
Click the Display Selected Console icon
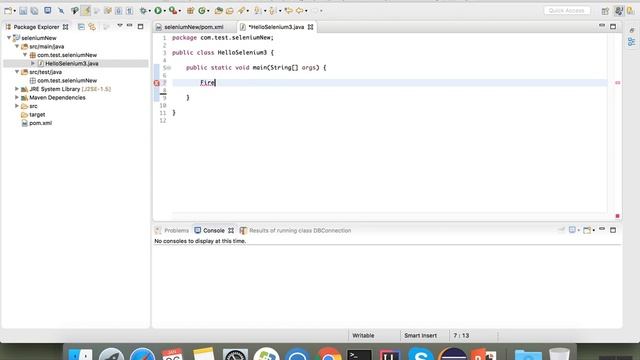tap(572, 230)
